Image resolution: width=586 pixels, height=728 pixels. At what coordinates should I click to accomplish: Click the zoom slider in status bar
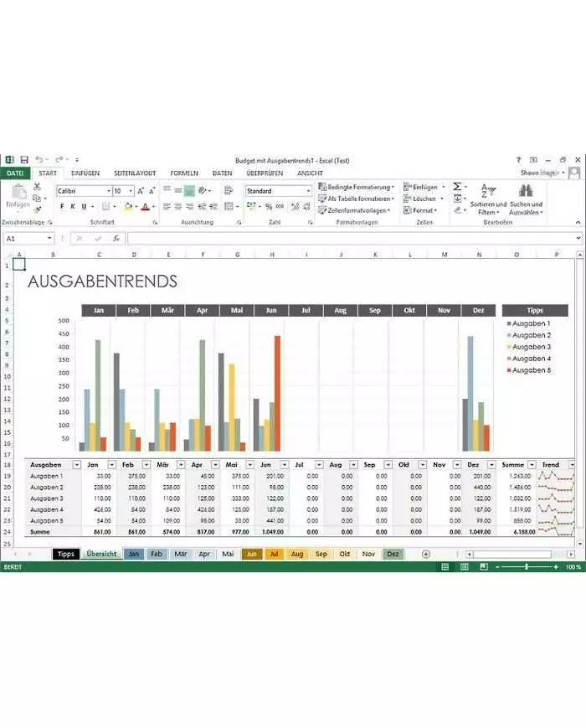pos(527,567)
